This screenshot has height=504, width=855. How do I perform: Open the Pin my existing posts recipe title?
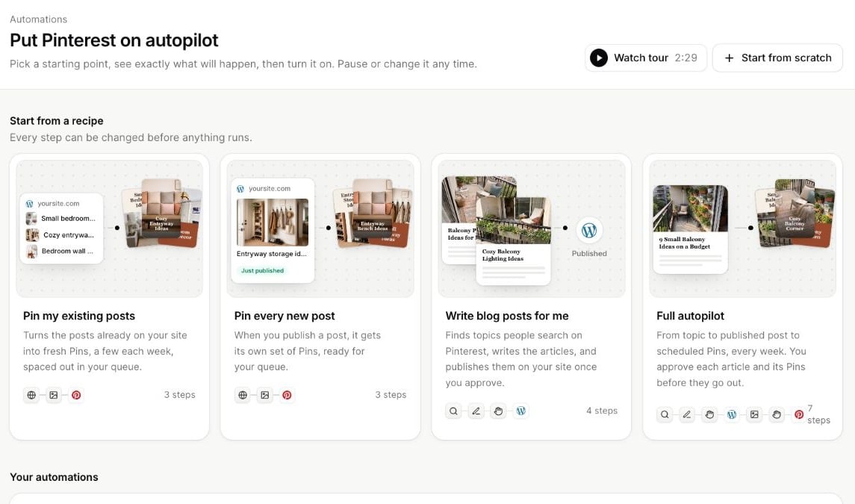pyautogui.click(x=79, y=316)
